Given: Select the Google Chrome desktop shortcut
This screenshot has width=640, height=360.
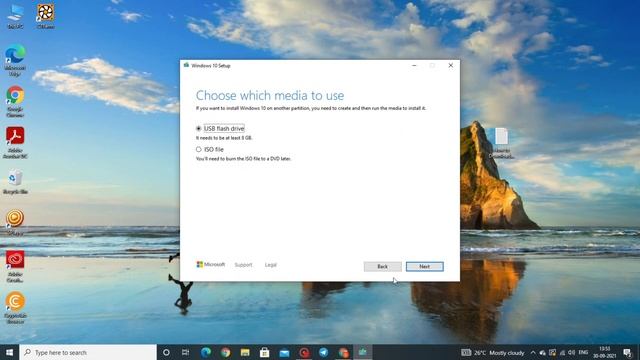Looking at the screenshot, I should pos(15,102).
